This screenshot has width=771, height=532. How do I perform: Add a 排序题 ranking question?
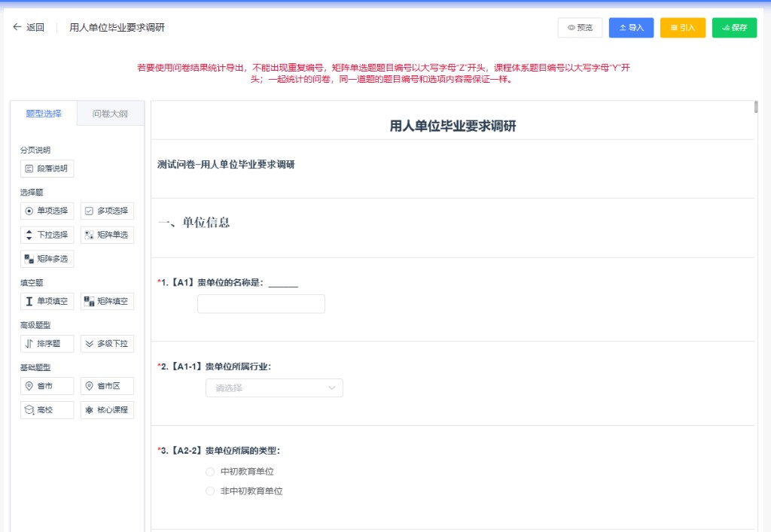[x=47, y=343]
